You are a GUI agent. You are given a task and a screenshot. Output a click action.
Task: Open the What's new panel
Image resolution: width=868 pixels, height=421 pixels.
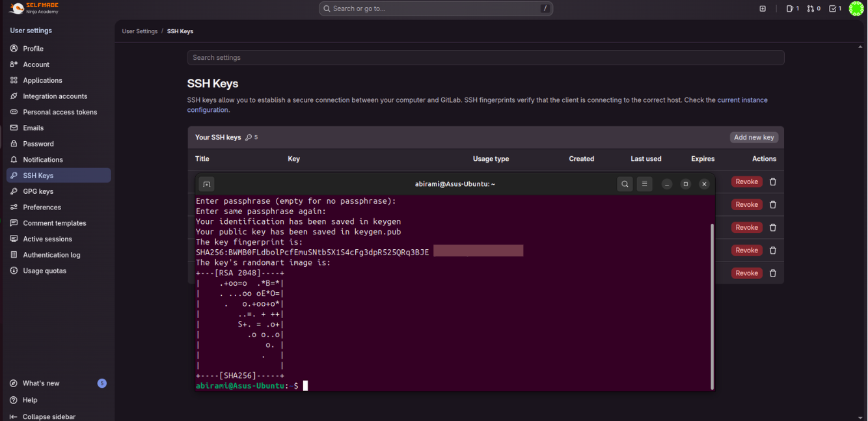[x=40, y=383]
